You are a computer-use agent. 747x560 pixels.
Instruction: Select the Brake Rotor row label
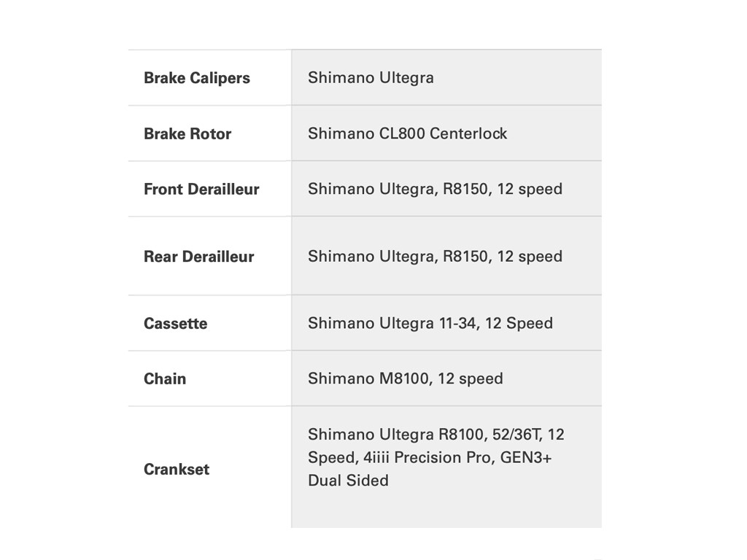(x=187, y=133)
